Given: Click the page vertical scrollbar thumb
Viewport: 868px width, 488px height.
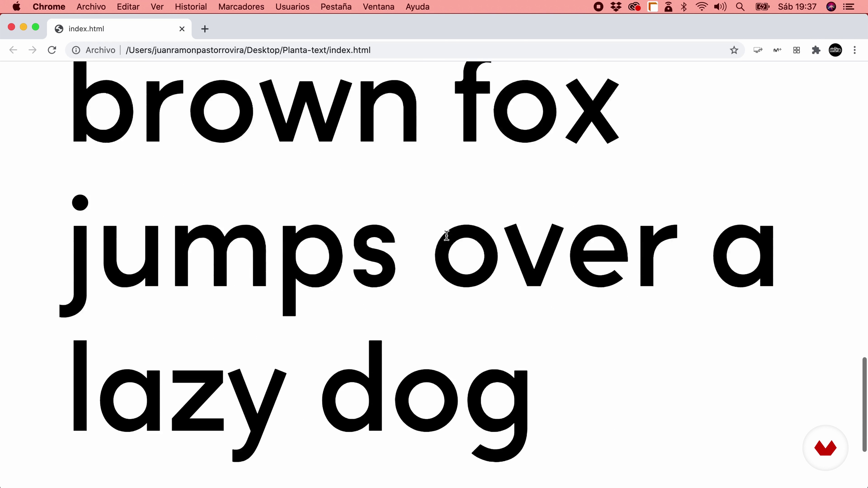Looking at the screenshot, I should point(864,404).
